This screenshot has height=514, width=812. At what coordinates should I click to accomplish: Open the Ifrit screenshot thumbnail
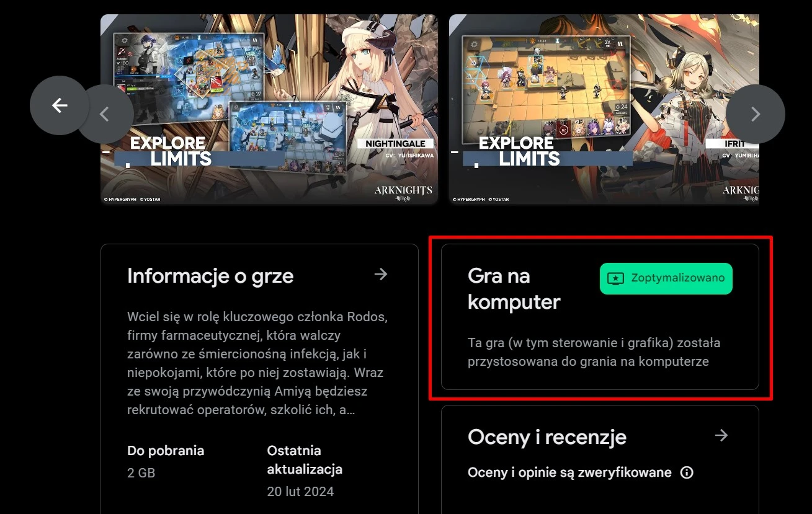pyautogui.click(x=604, y=109)
